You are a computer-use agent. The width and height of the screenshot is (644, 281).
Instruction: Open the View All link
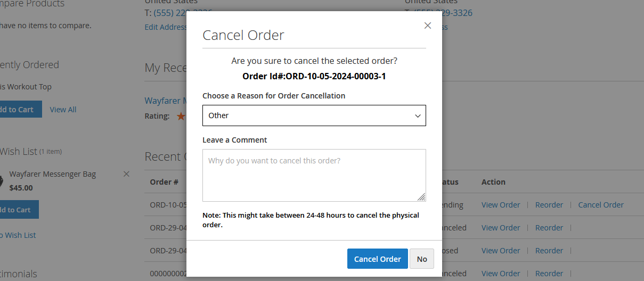[63, 110]
